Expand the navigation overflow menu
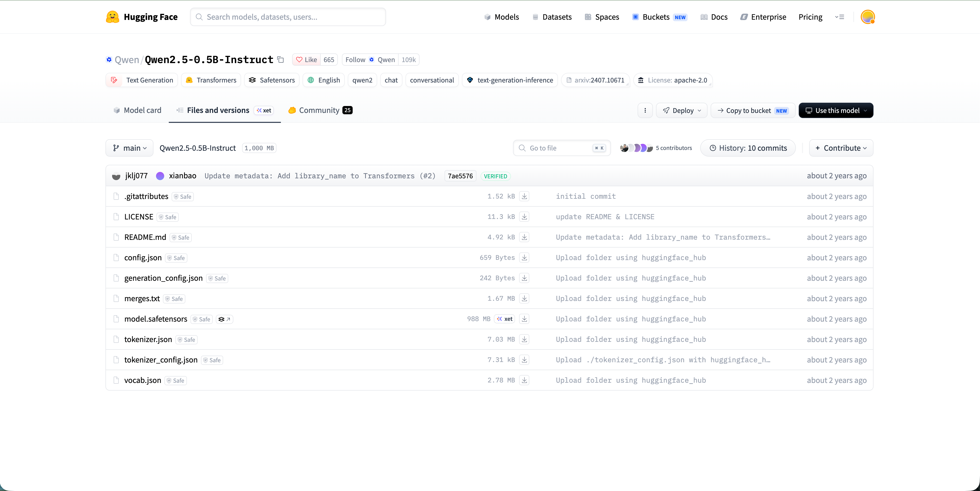This screenshot has height=491, width=980. click(839, 17)
